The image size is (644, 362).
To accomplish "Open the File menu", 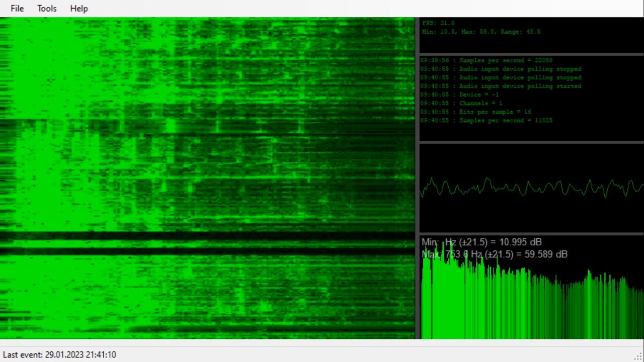I will click(x=17, y=9).
